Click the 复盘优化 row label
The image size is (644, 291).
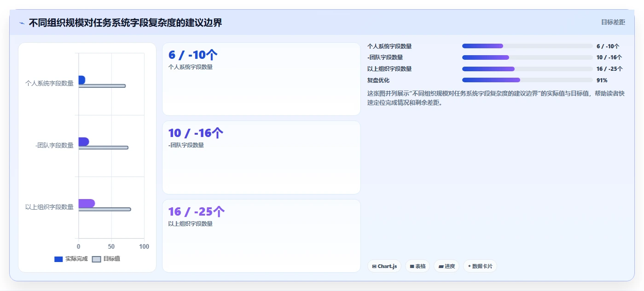point(378,80)
